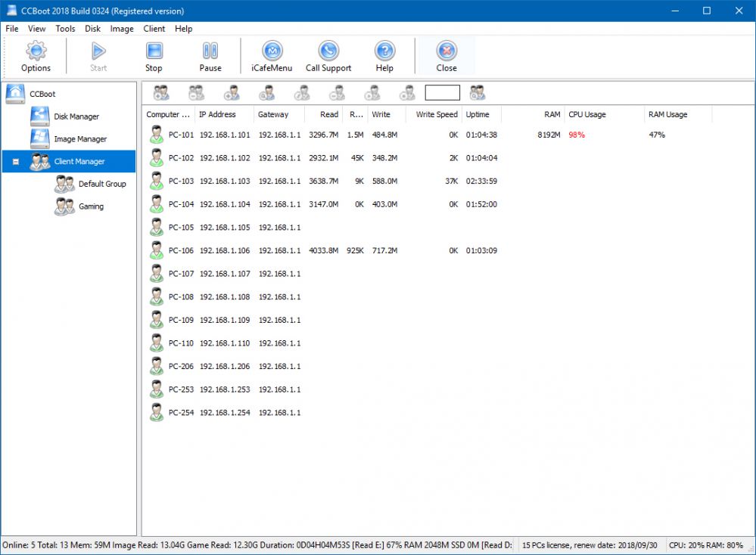Stop the CCBoot service

tap(154, 55)
